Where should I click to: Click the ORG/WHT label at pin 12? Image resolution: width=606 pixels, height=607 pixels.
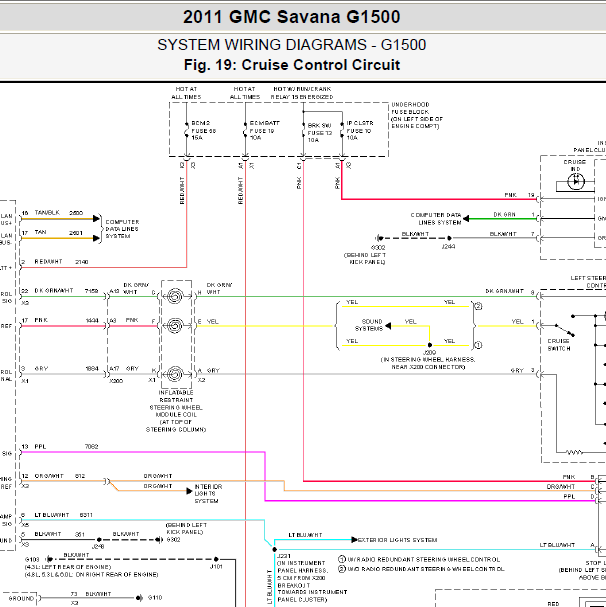pos(49,476)
